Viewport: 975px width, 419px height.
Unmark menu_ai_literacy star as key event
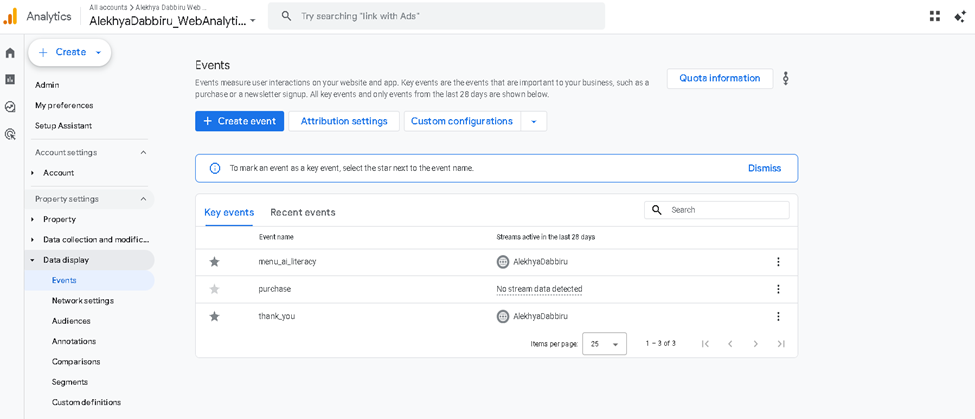point(214,262)
